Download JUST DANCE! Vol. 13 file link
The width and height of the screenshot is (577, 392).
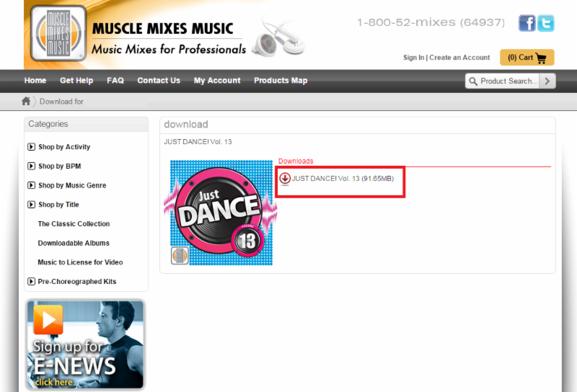coord(343,178)
